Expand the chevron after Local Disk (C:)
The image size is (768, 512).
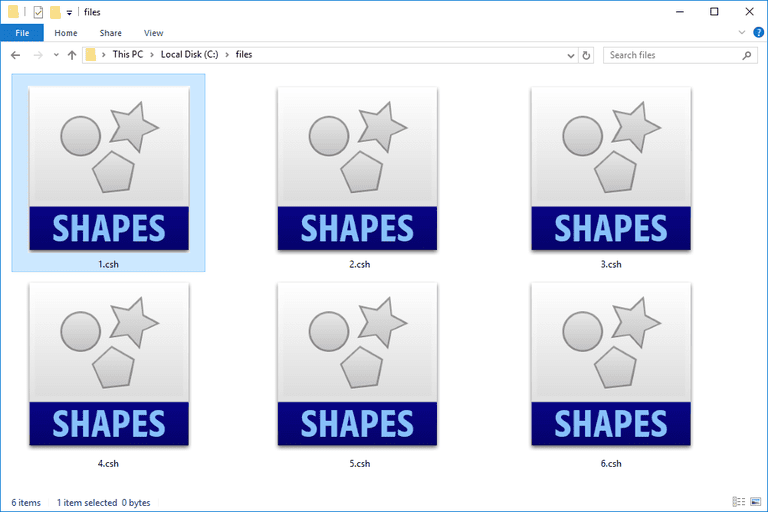click(227, 55)
